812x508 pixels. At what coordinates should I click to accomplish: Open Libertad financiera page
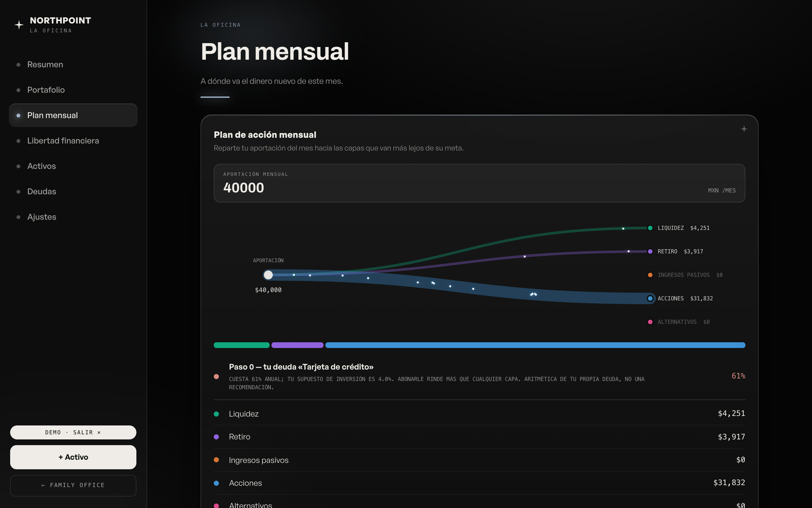pyautogui.click(x=73, y=141)
